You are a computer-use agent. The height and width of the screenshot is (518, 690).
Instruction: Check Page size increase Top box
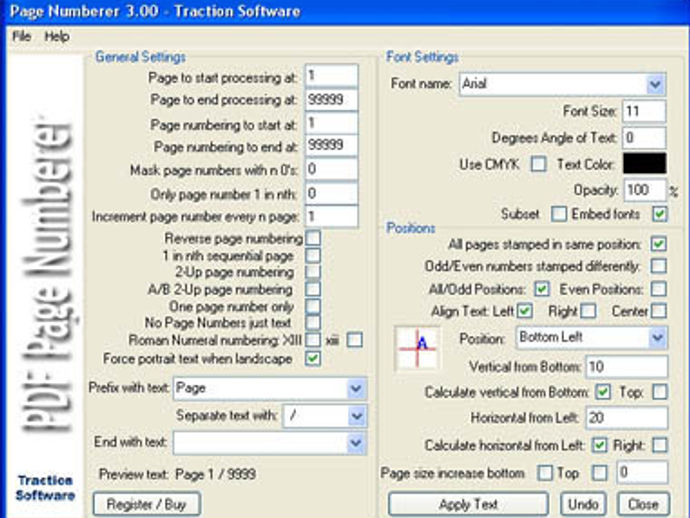point(599,473)
